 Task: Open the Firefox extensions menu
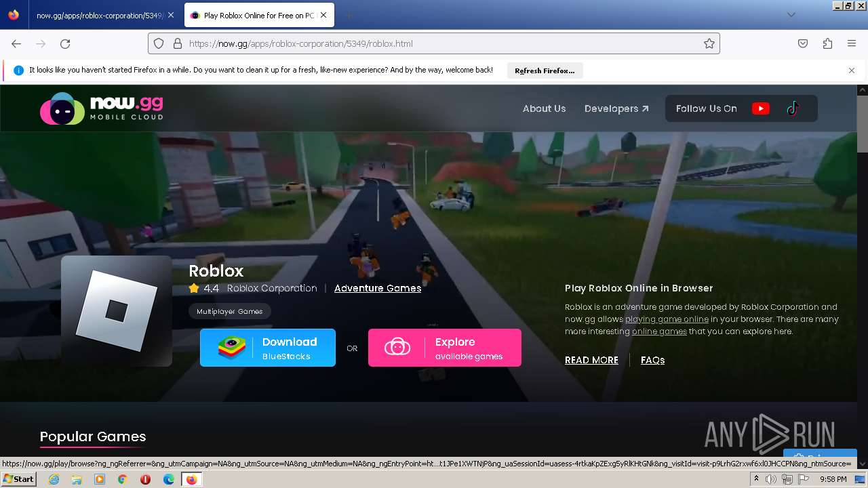coord(827,43)
